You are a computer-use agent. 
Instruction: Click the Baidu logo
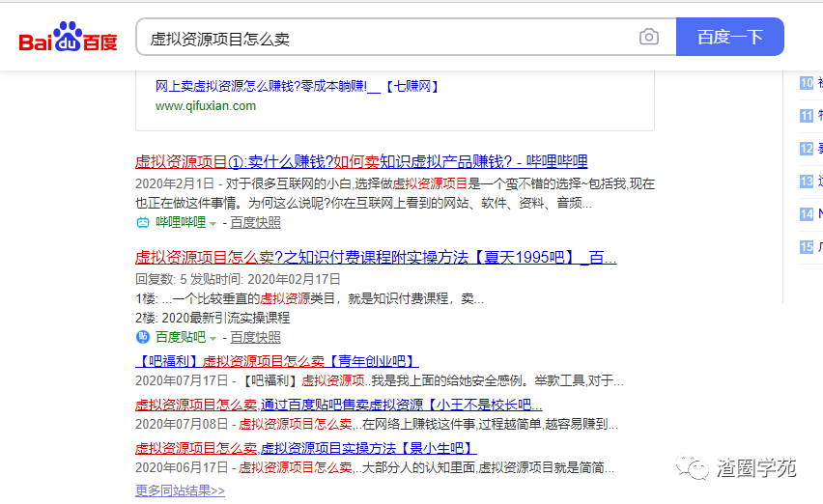(68, 37)
